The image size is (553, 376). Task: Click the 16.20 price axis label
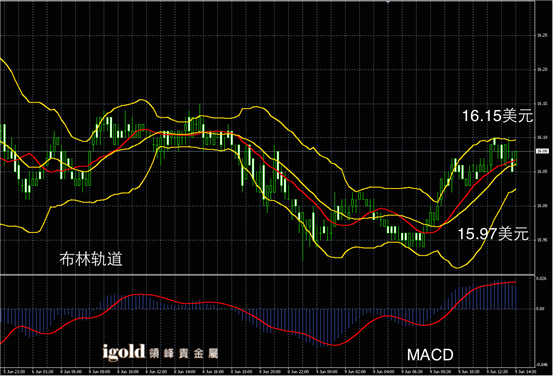pos(542,69)
